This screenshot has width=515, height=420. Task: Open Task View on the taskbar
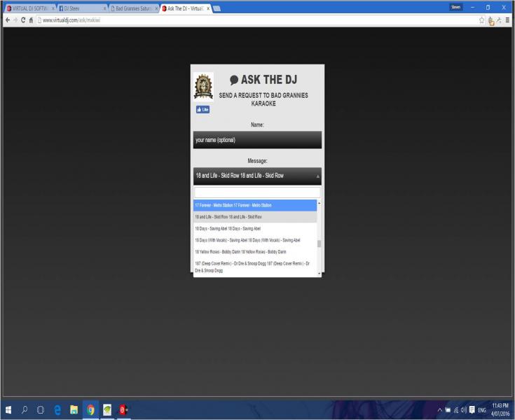click(x=41, y=409)
